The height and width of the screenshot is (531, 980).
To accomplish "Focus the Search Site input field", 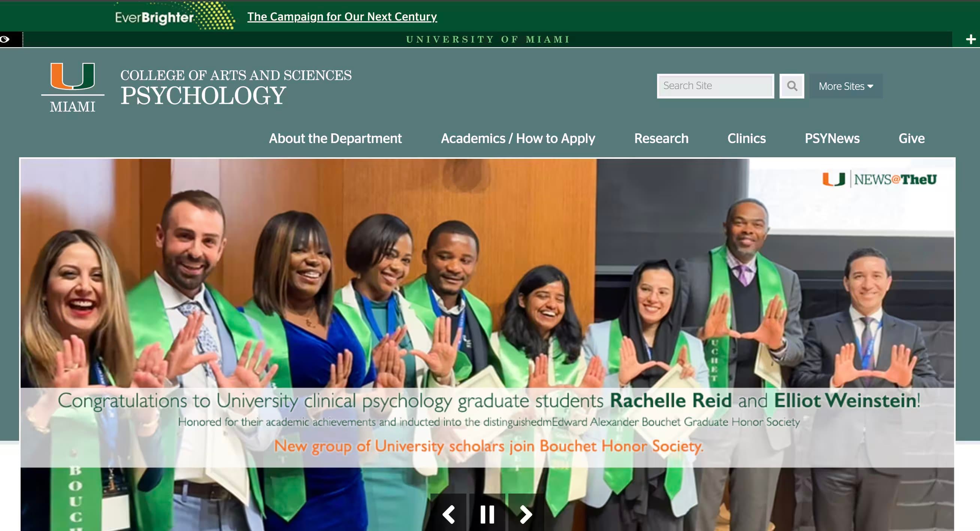I will (715, 86).
